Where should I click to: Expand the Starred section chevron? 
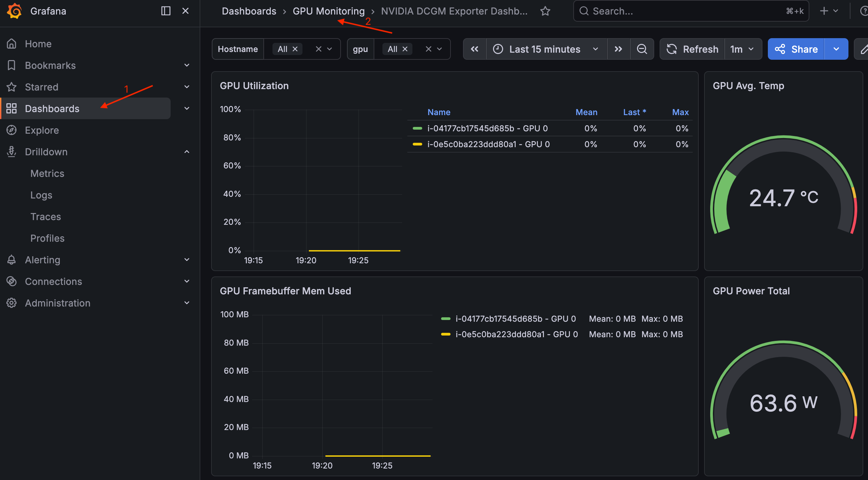tap(187, 87)
